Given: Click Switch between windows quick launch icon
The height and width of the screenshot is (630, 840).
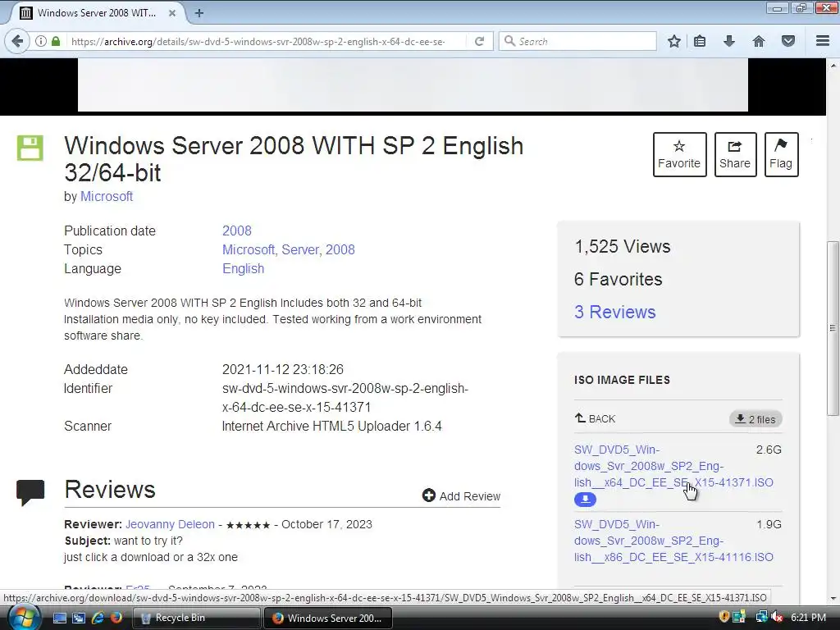Looking at the screenshot, I should point(79,618).
